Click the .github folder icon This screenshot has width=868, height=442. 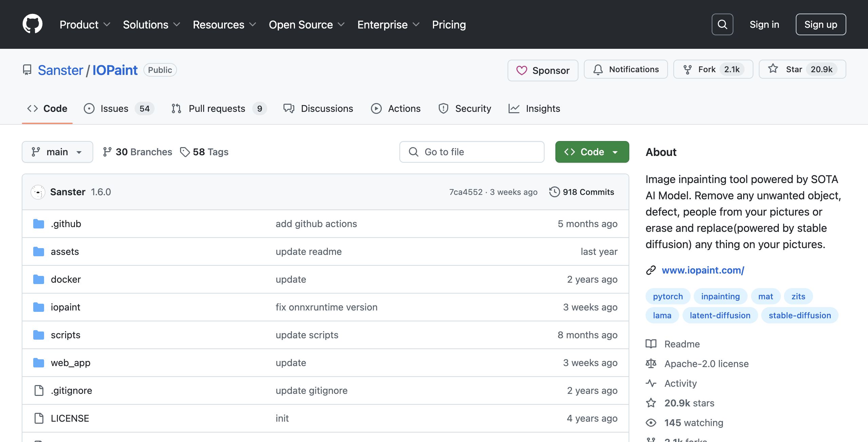coord(39,224)
